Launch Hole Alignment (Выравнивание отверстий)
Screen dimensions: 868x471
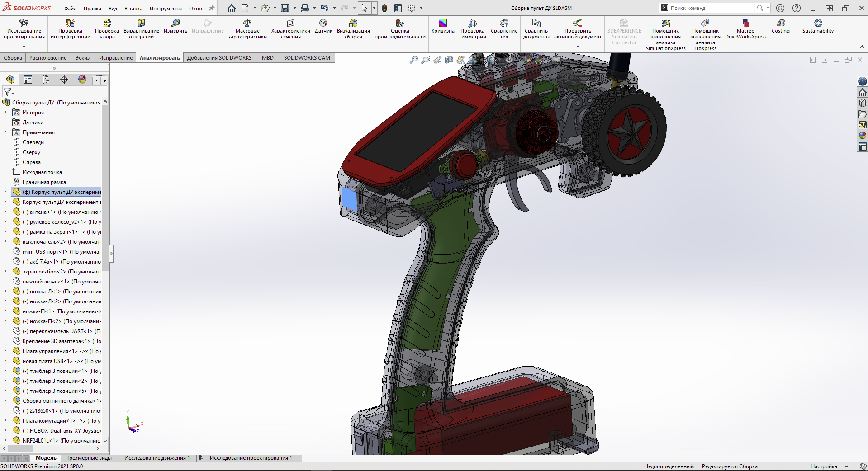tap(141, 29)
